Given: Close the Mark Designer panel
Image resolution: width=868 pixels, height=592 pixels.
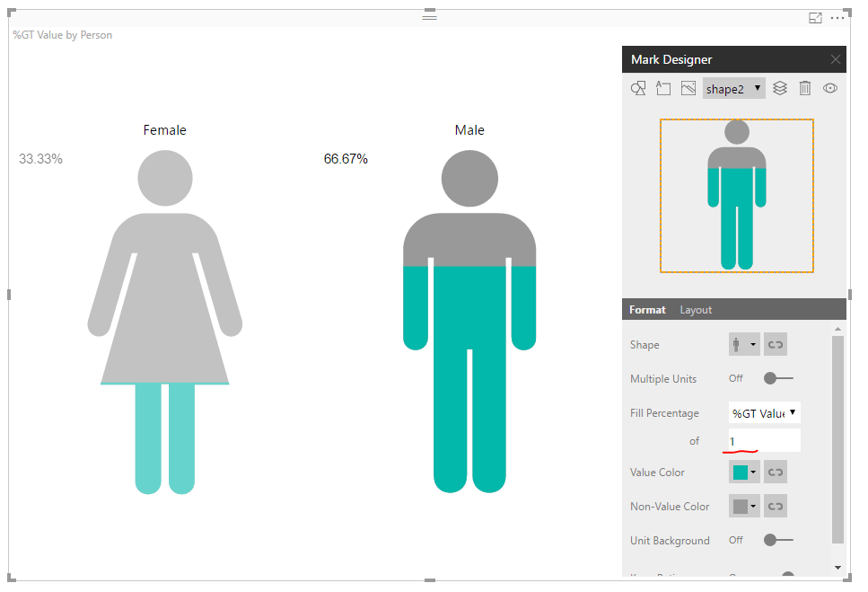Looking at the screenshot, I should click(x=836, y=59).
